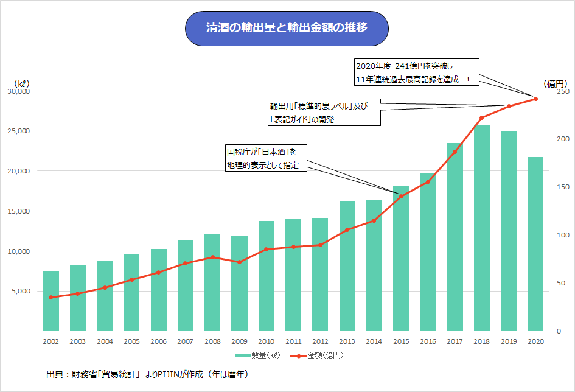Click the red line marker at 2017
The image size is (575, 392).
455,152
